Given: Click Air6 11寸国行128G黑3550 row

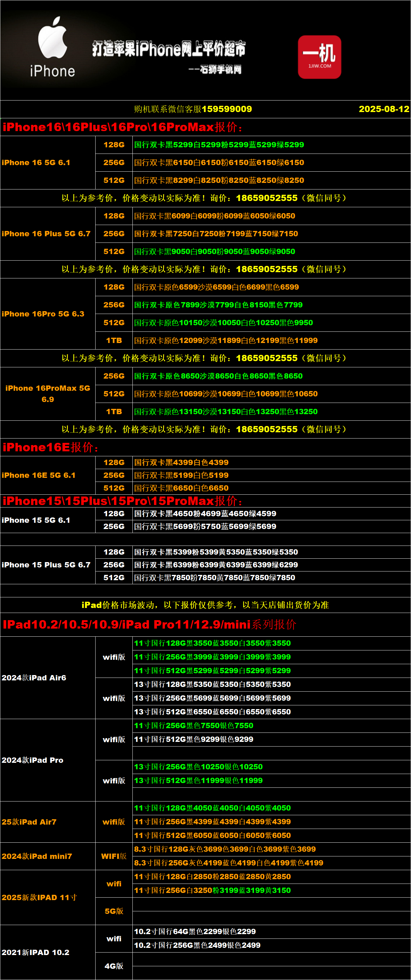Looking at the screenshot, I should click(271, 643).
